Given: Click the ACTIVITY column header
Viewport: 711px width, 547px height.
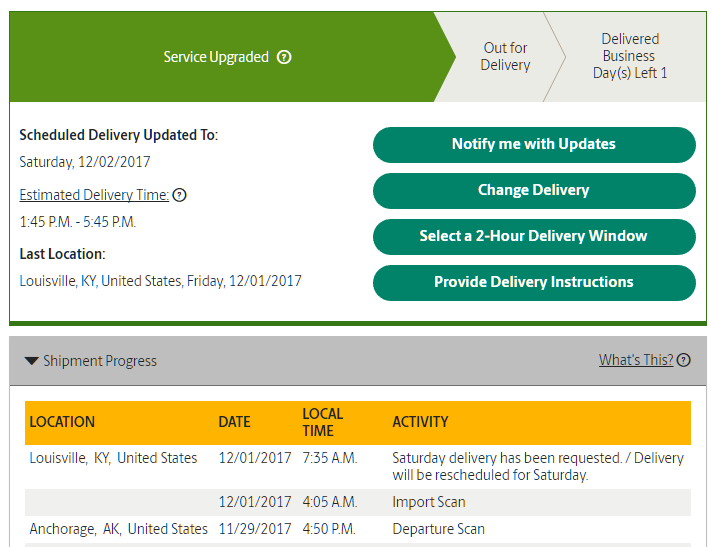Looking at the screenshot, I should click(x=420, y=422).
